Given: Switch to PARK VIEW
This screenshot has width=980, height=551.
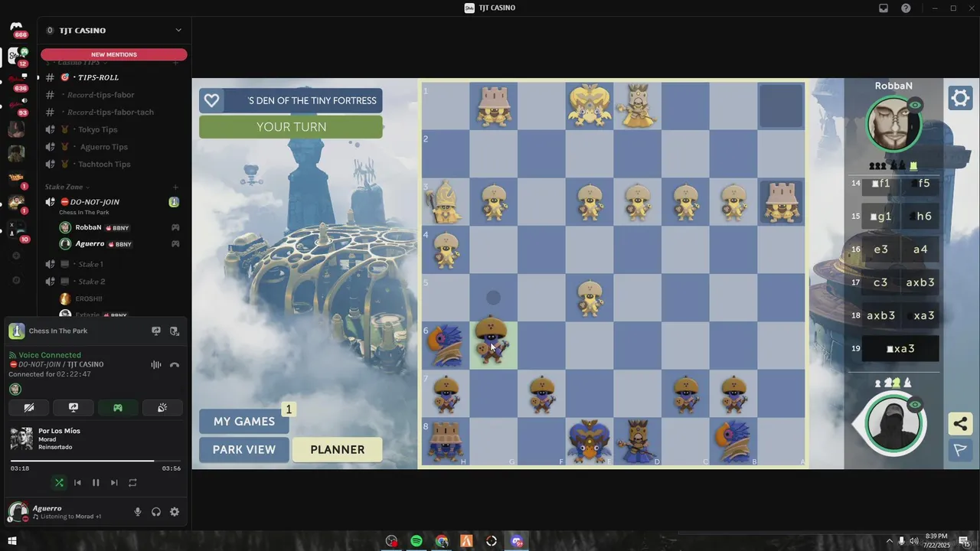Looking at the screenshot, I should click(244, 449).
